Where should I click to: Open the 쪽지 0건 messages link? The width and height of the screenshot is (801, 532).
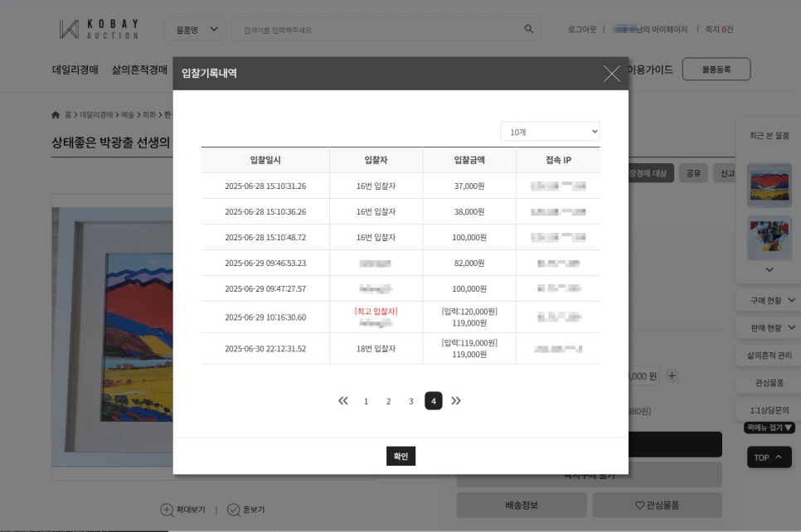click(x=719, y=30)
